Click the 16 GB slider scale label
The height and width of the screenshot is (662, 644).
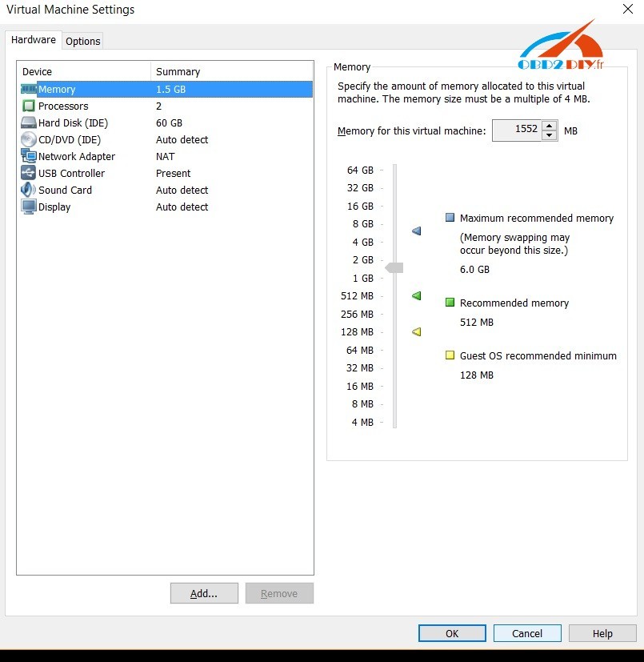361,206
